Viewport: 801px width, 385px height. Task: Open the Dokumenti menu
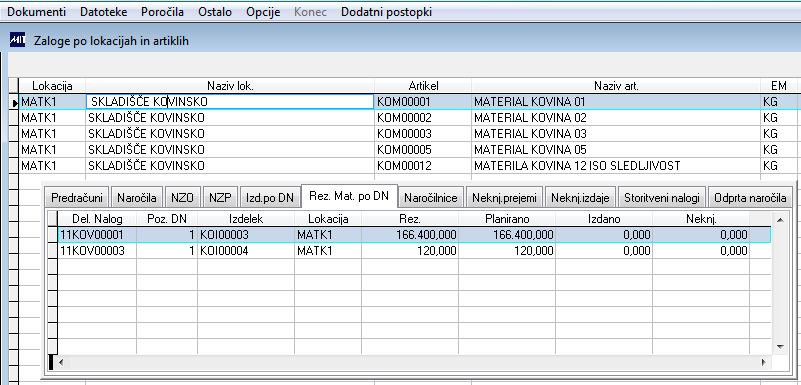(x=36, y=12)
